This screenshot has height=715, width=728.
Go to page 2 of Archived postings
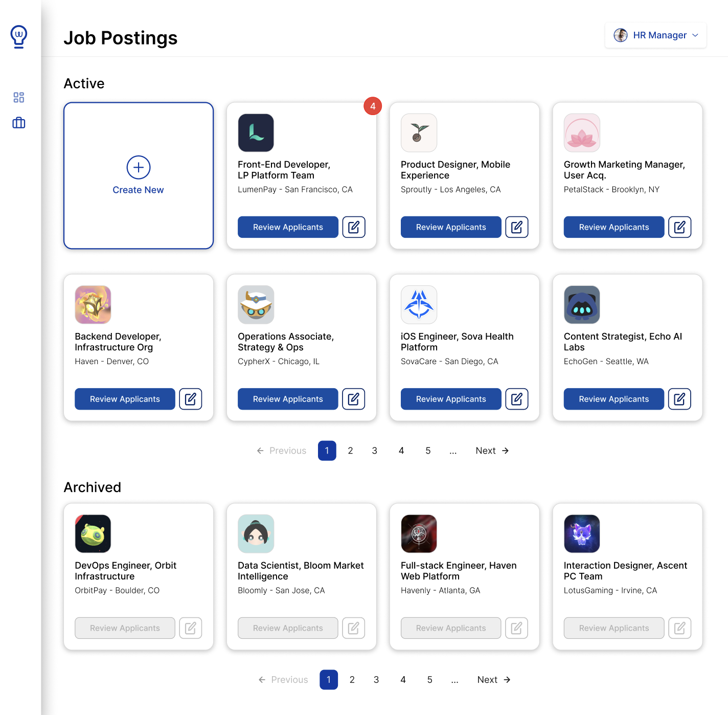pyautogui.click(x=352, y=680)
